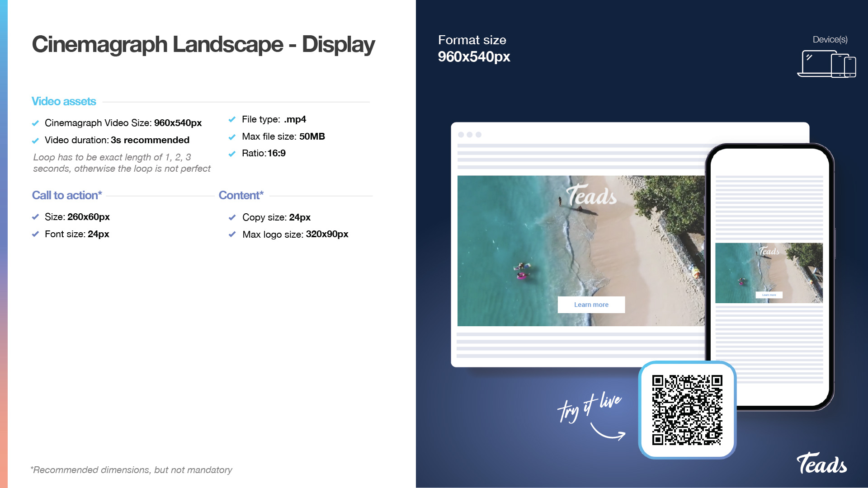Tap the small Learn more button on phone
This screenshot has height=488, width=868.
click(x=769, y=295)
